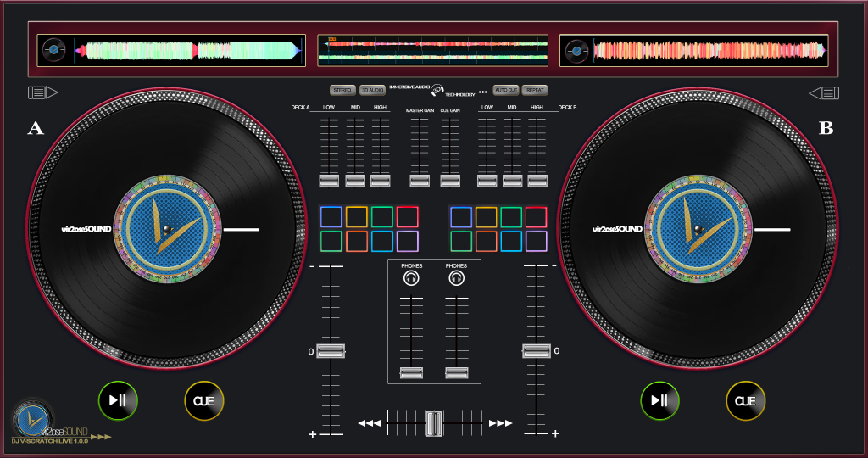This screenshot has height=458, width=868.
Task: Toggle the STEREO mode button
Action: [342, 90]
